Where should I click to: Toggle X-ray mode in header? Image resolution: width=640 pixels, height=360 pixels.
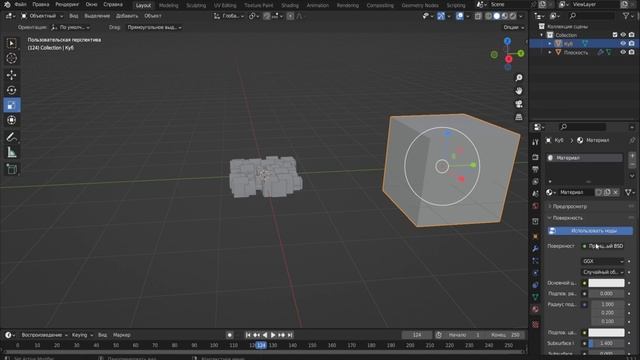coord(478,16)
